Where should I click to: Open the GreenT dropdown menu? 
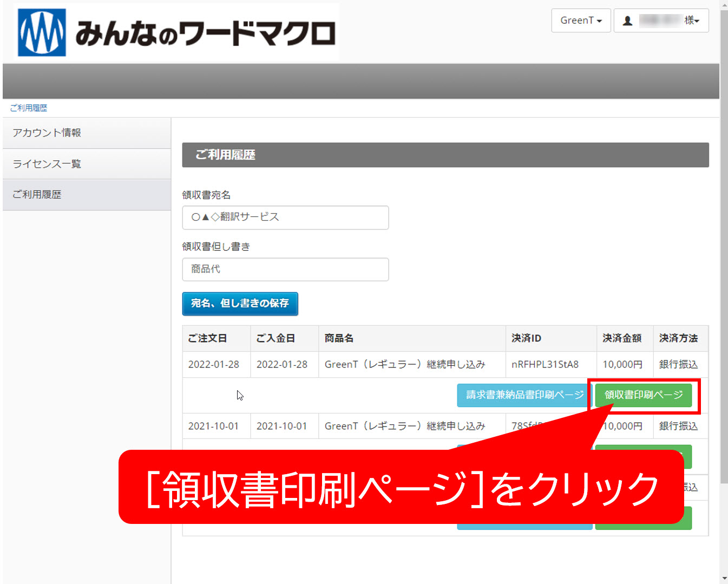point(580,21)
